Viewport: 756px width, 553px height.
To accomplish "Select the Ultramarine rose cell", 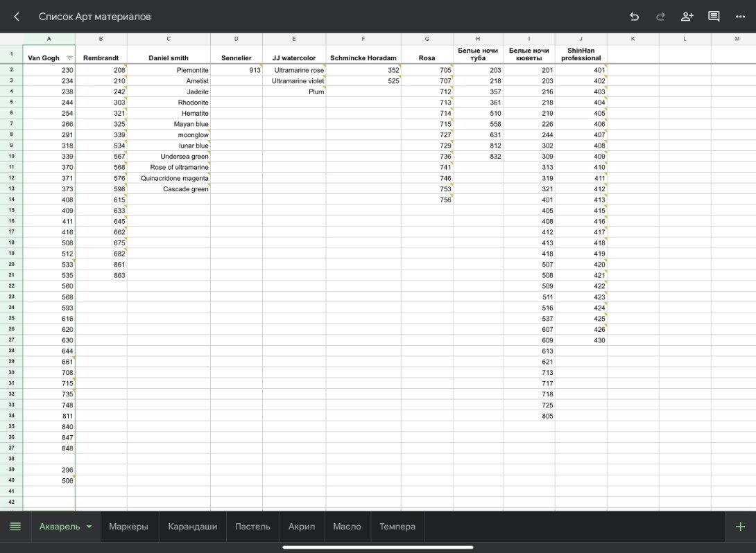I will pyautogui.click(x=294, y=70).
